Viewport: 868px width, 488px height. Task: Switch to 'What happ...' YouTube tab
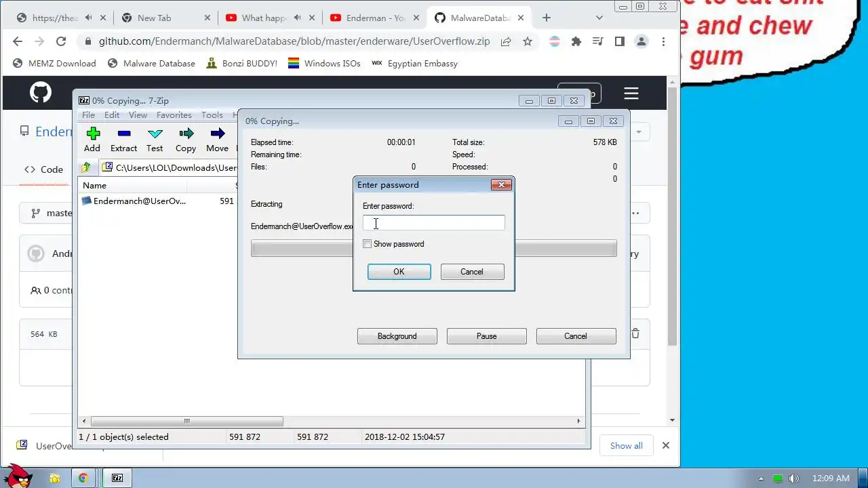(x=269, y=18)
